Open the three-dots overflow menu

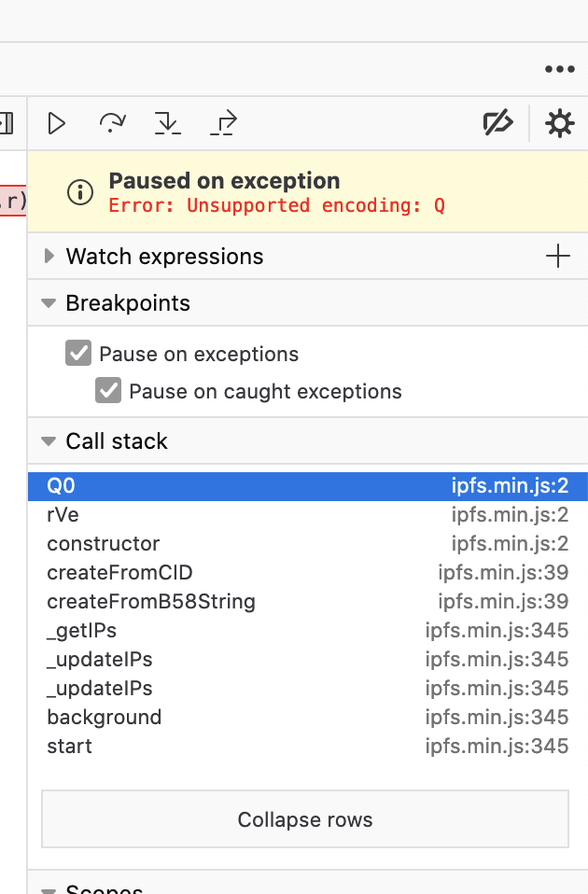[559, 70]
